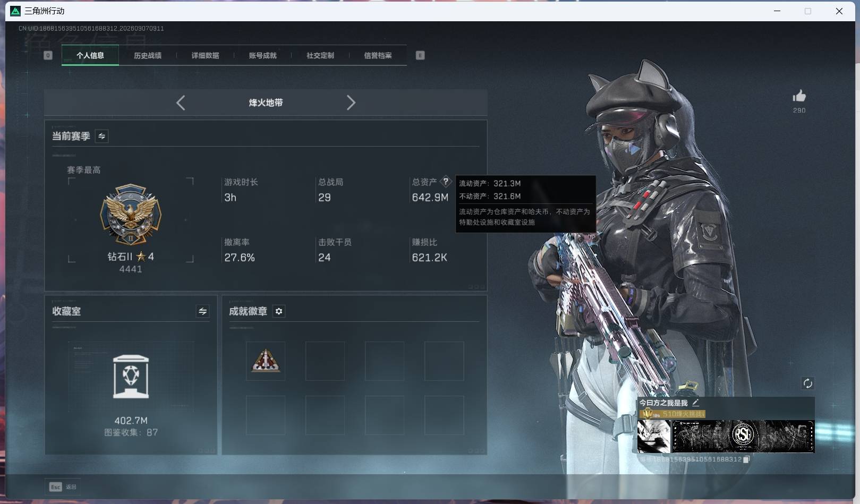The image size is (860, 504).
Task: Click the 游戏时长 value 3h
Action: pyautogui.click(x=231, y=198)
